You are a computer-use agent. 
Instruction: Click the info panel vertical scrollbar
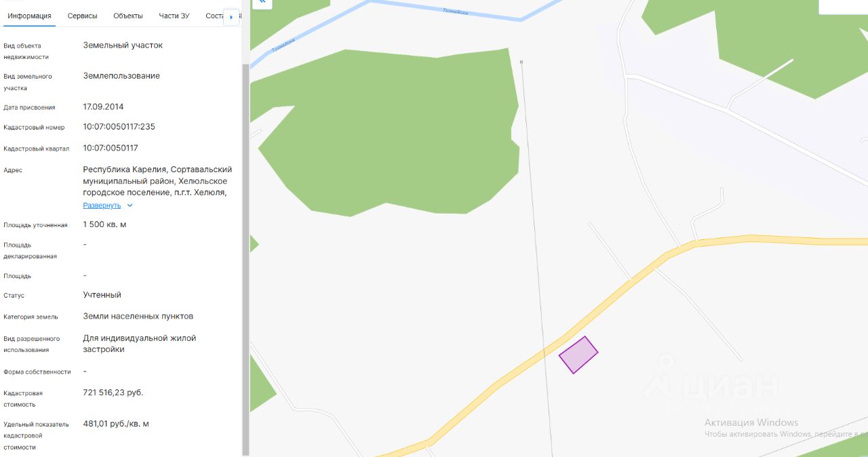[x=245, y=258]
